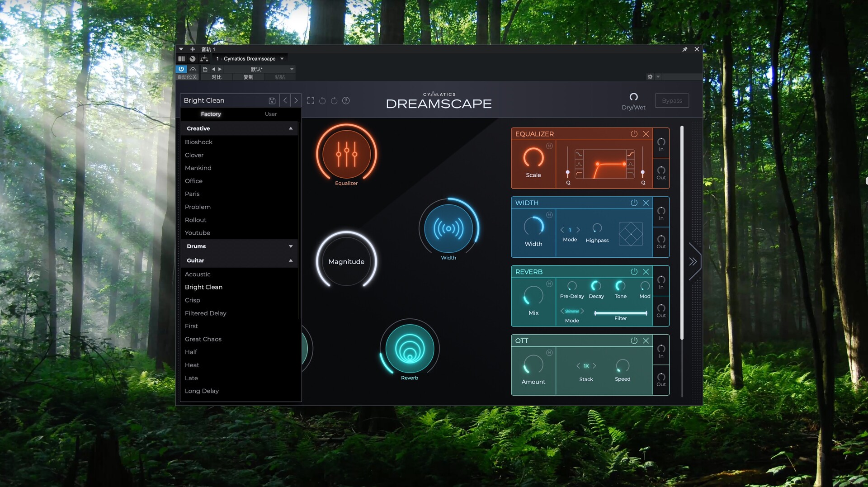868x487 pixels.
Task: Switch to the Factory presets tab
Action: click(x=211, y=114)
